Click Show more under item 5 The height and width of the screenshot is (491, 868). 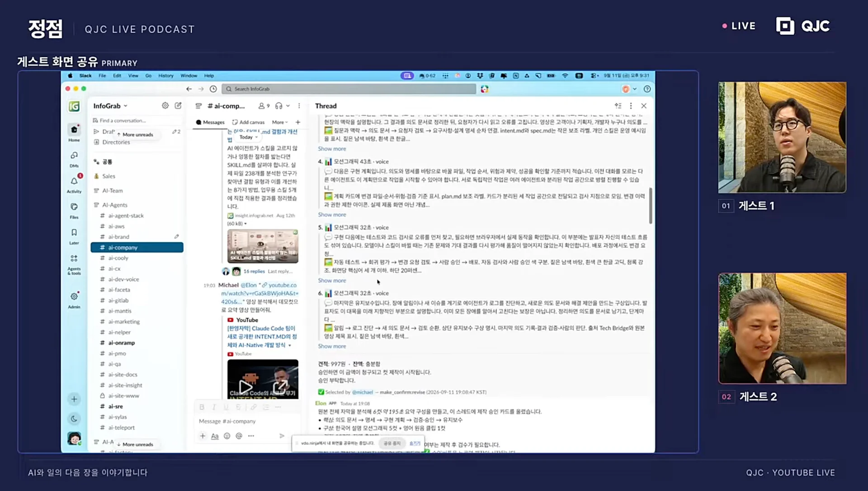point(332,281)
